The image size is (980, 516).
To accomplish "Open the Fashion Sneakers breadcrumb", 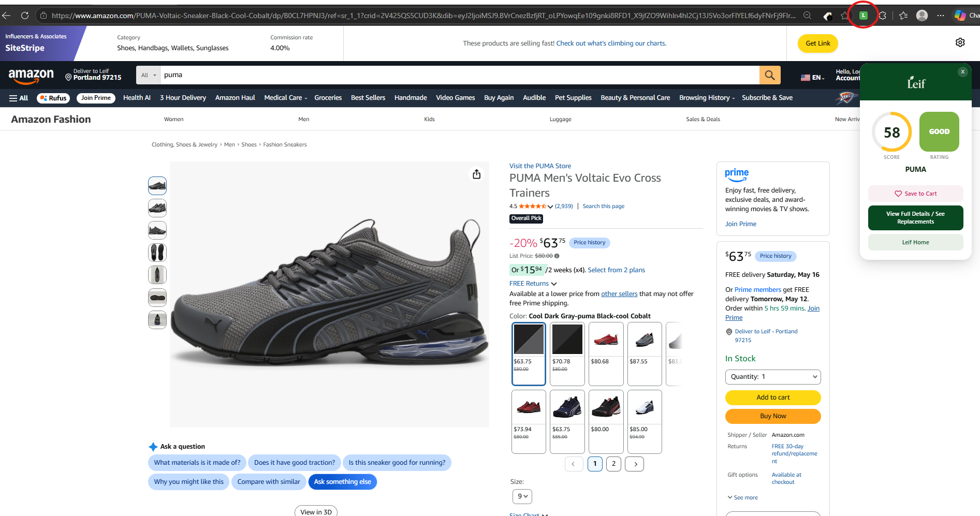I will click(285, 145).
